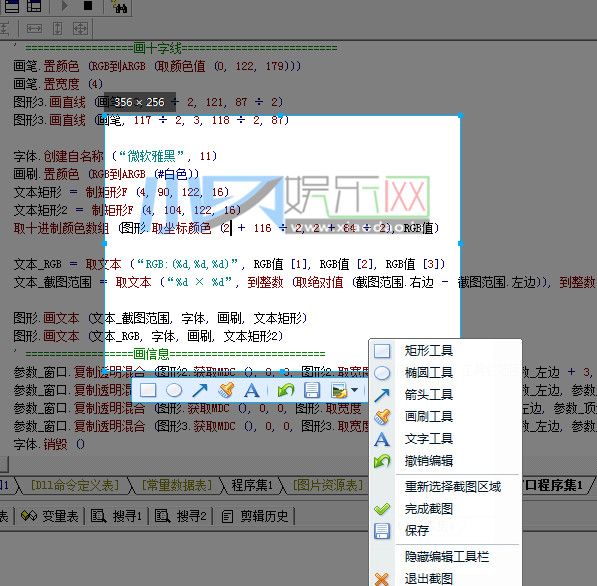Click the picture icon in the floating edit toolbar
The image size is (597, 586).
click(x=339, y=390)
